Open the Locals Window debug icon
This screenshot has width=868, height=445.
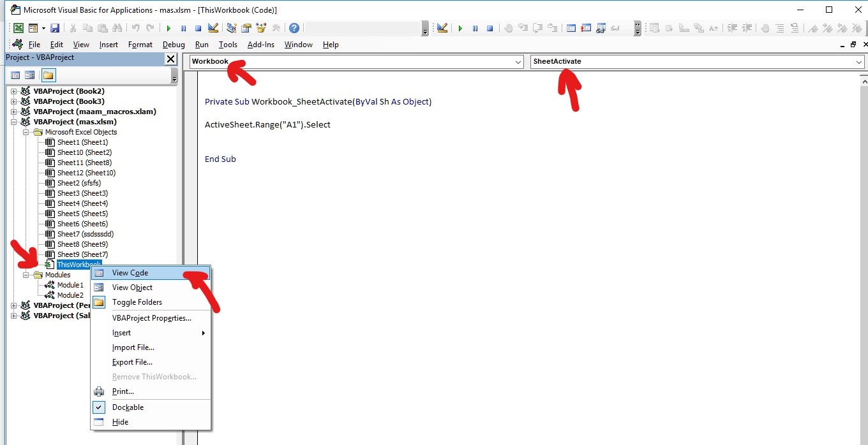pos(571,28)
